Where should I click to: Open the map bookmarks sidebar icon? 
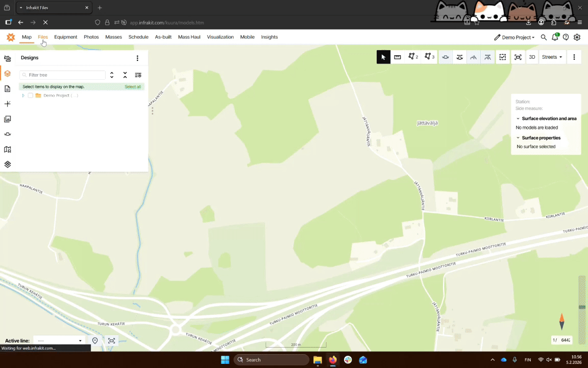pyautogui.click(x=8, y=149)
